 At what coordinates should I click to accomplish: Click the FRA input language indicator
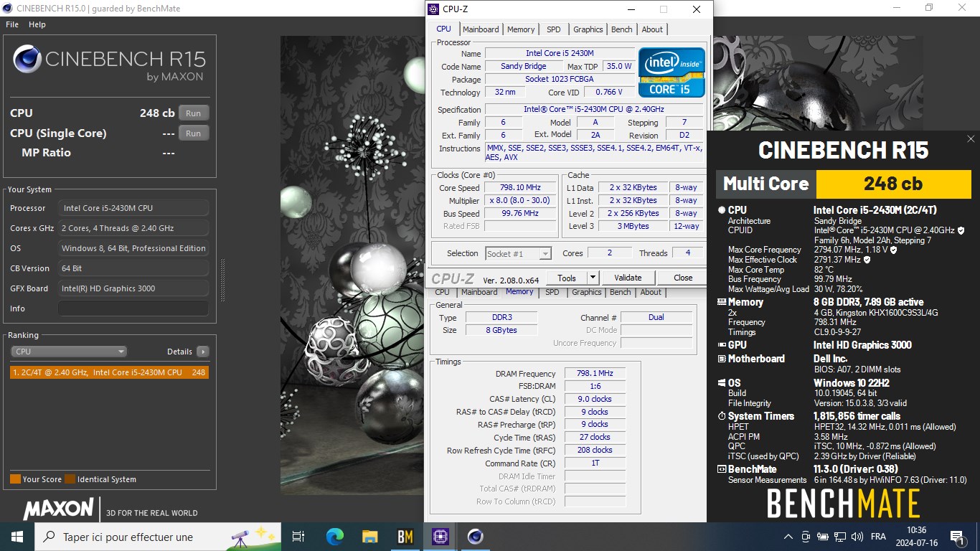[878, 536]
